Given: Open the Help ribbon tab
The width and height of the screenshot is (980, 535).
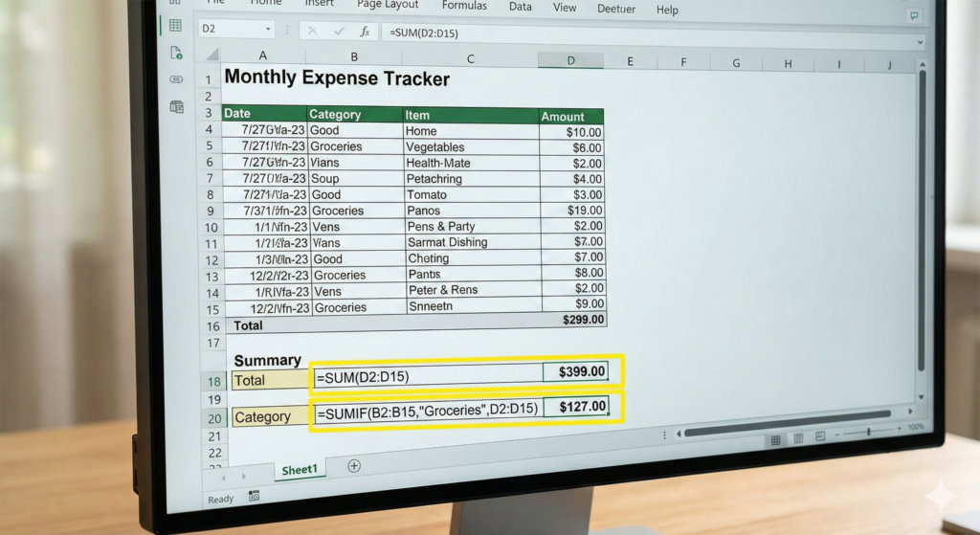Looking at the screenshot, I should pos(667,10).
